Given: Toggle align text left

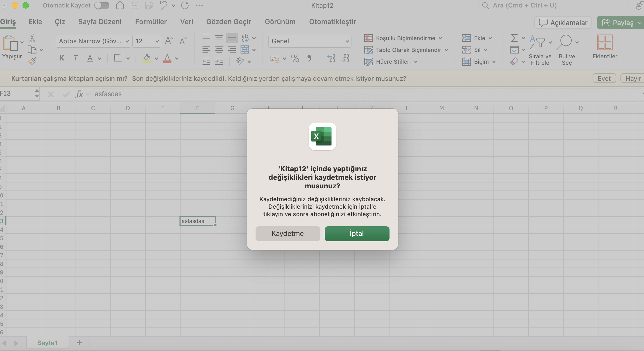Looking at the screenshot, I should click(206, 49).
